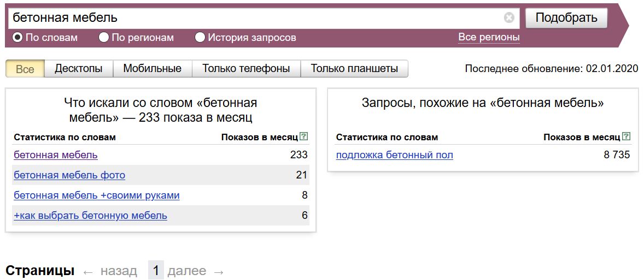Viewport: 644px width, 280px height.
Task: Clear the search field with the X icon
Action: tap(509, 18)
